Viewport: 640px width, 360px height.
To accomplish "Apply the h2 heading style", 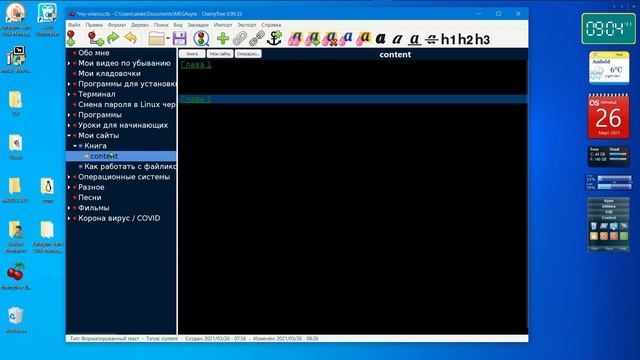I will (x=465, y=40).
